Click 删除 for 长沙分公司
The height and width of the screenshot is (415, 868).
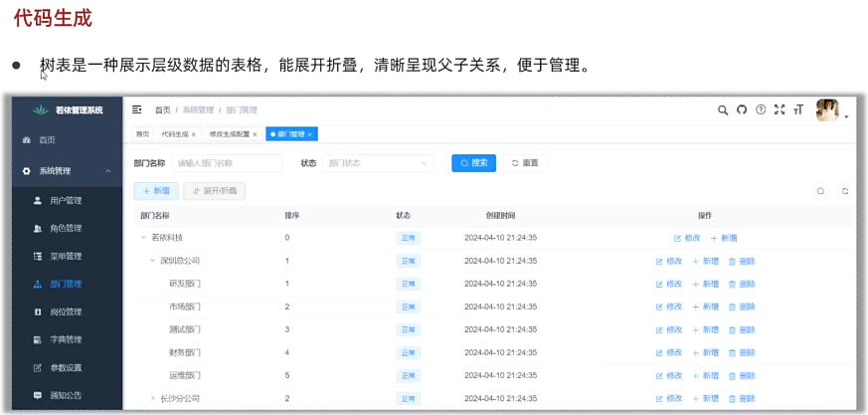pyautogui.click(x=742, y=398)
